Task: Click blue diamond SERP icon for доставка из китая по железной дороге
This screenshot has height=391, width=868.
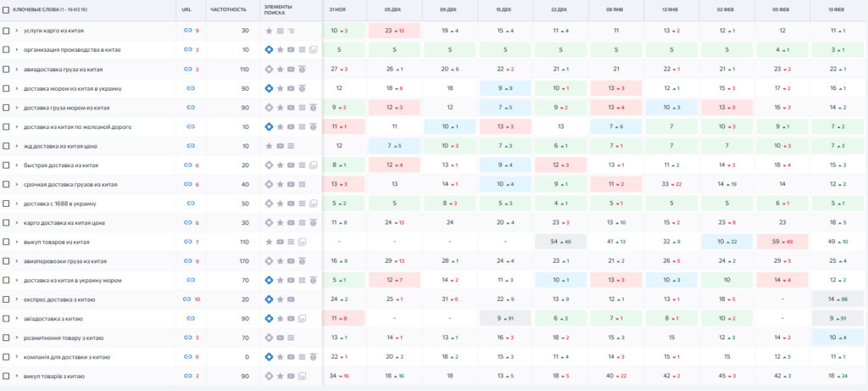Action: (x=269, y=127)
